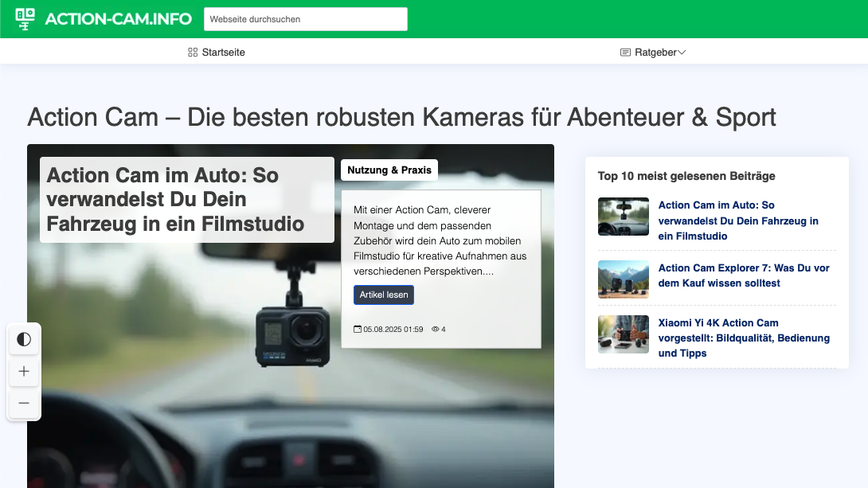The image size is (868, 488).
Task: Decrease font size with minus button
Action: 24,404
